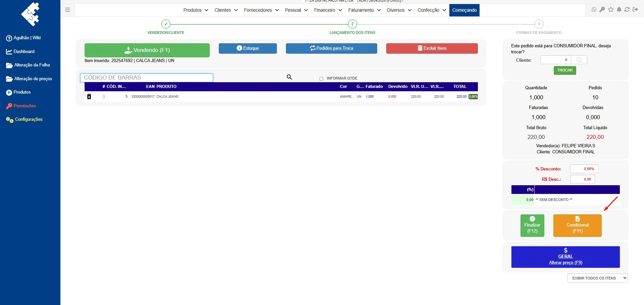Click the TROCAR button
Screen dimensions: 644x305
[565, 70]
